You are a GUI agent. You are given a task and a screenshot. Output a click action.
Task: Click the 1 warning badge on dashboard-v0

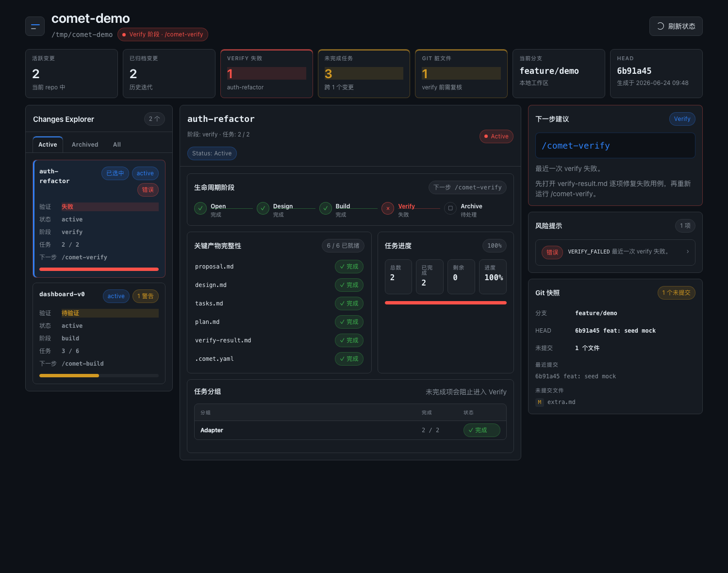click(x=145, y=296)
